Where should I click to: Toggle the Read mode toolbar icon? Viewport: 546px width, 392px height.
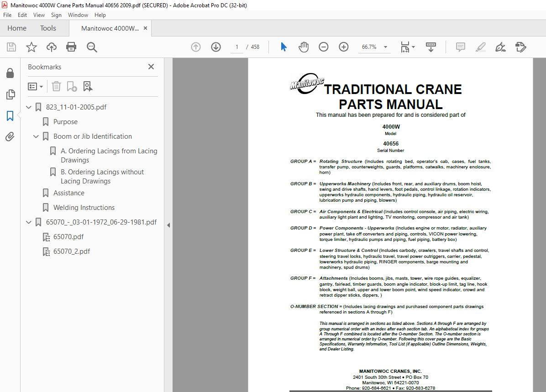pyautogui.click(x=431, y=47)
